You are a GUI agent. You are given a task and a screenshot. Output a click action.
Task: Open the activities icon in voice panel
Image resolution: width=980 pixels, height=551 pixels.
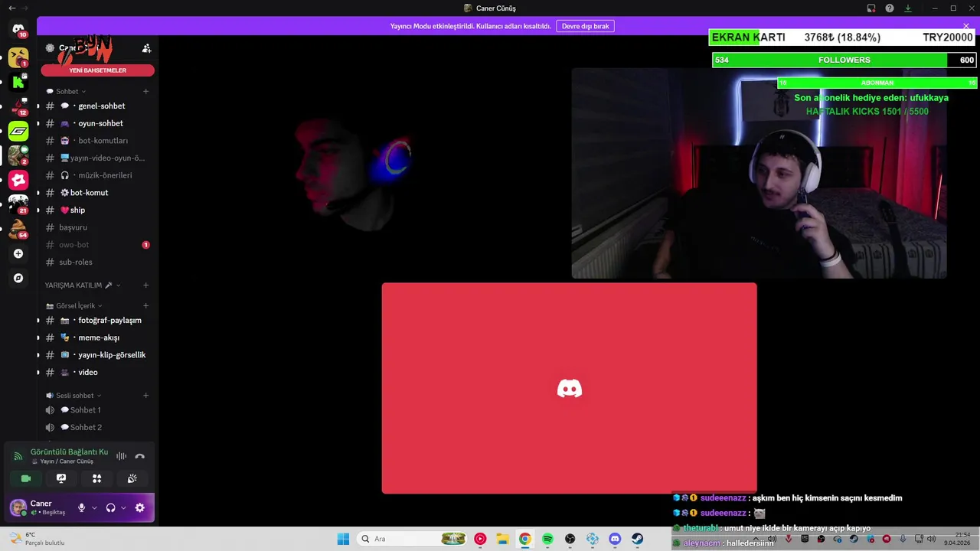pos(96,478)
